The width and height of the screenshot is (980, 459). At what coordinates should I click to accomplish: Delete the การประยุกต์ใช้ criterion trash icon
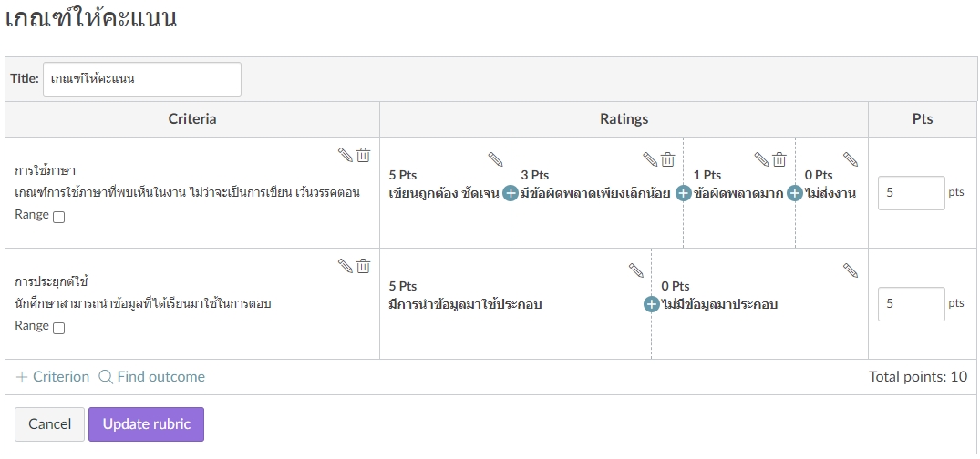(x=363, y=266)
